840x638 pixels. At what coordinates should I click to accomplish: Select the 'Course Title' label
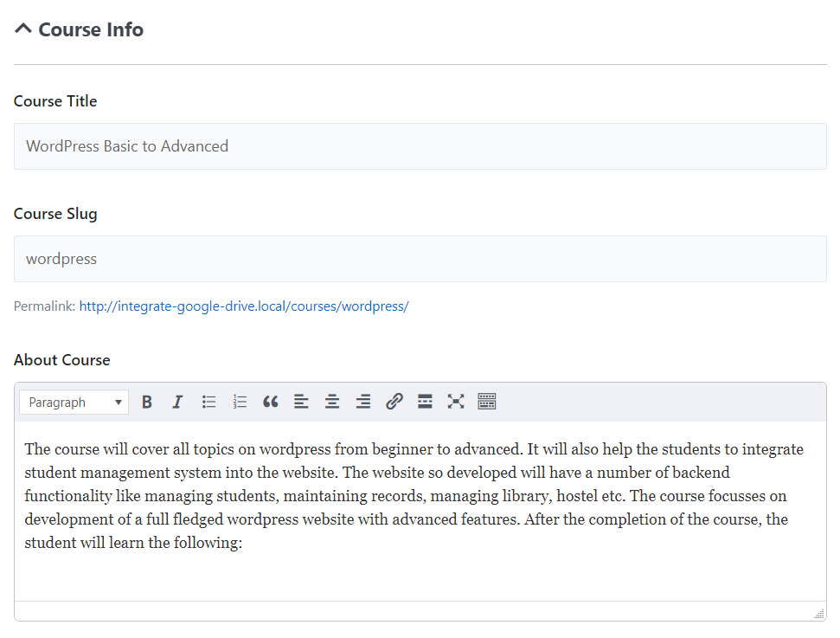pyautogui.click(x=55, y=101)
